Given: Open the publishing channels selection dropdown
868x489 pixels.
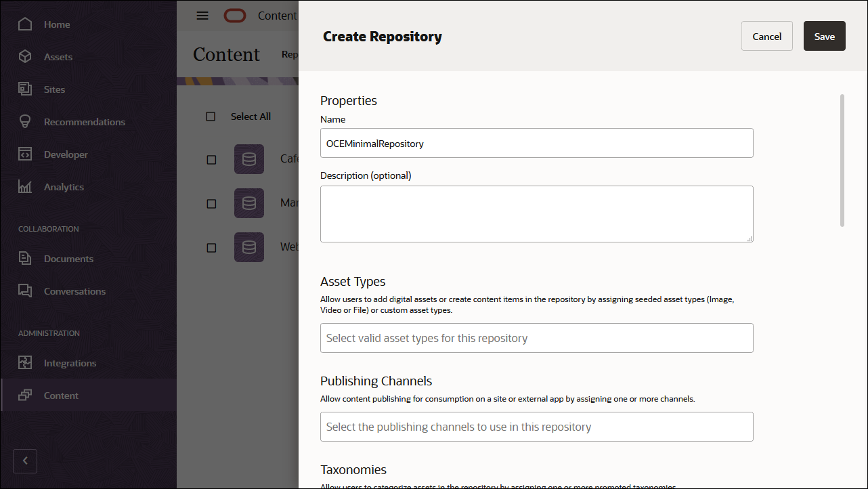Looking at the screenshot, I should (x=536, y=426).
